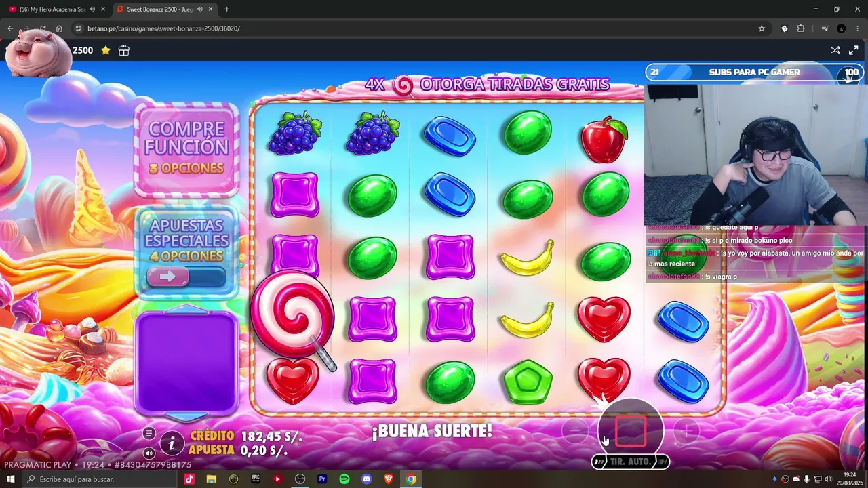
Task: Toggle the turbo spin icon right of TIR. AUTO.
Action: pos(663,462)
